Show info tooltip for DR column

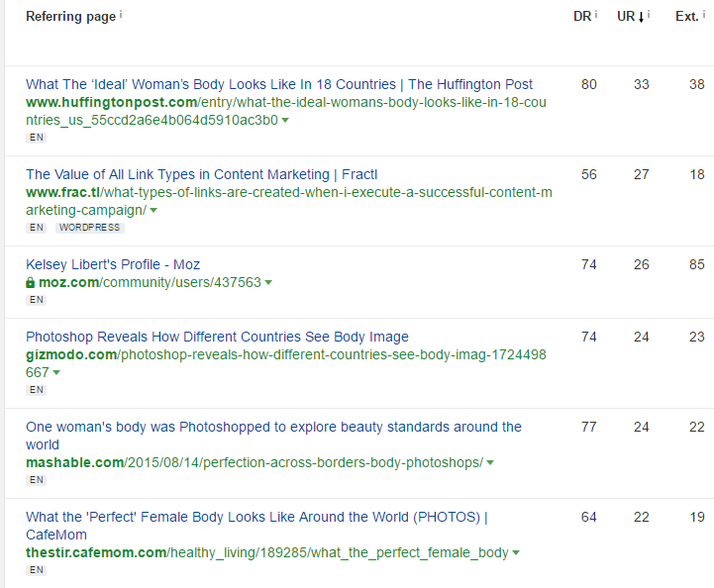click(596, 15)
